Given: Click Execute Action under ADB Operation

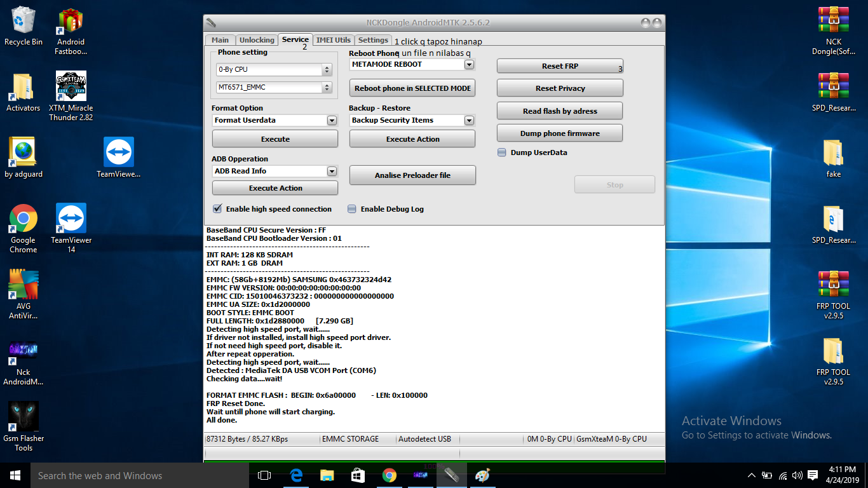Looking at the screenshot, I should (275, 188).
